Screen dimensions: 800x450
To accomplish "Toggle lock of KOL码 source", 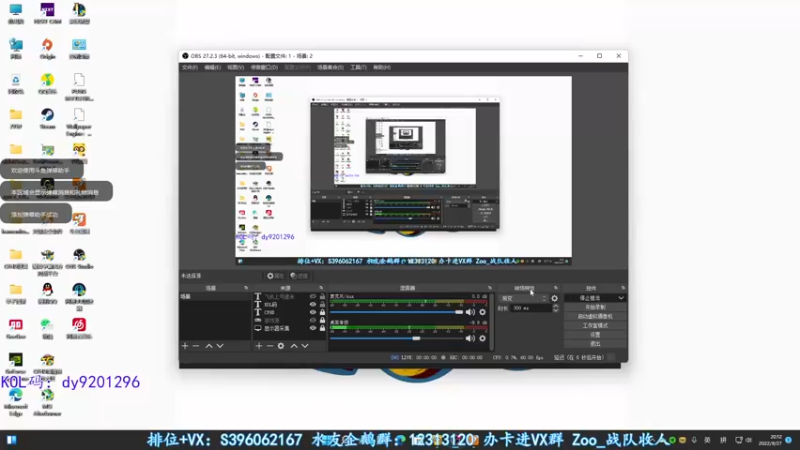I will 322,304.
